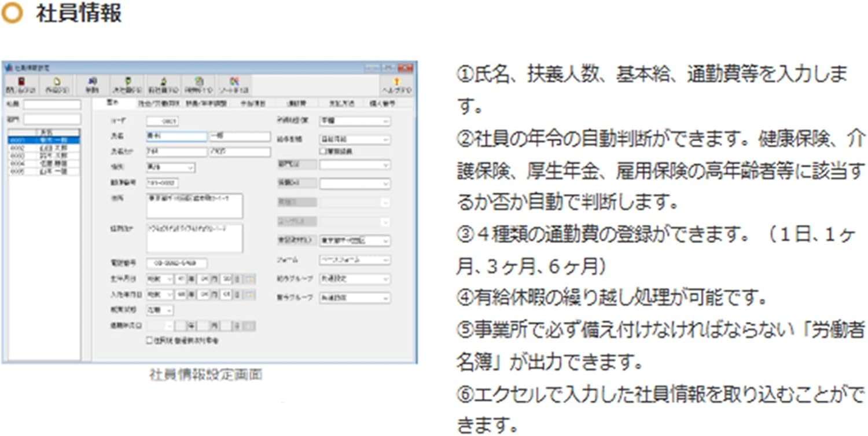
Task: Open the era dropdown for 入社年月日
Action: click(x=160, y=295)
